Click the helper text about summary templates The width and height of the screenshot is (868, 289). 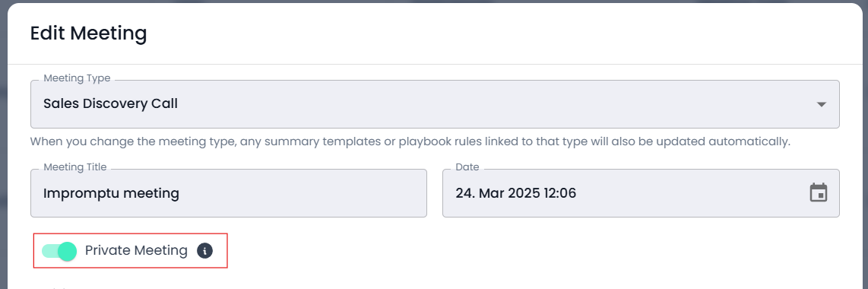coord(410,141)
